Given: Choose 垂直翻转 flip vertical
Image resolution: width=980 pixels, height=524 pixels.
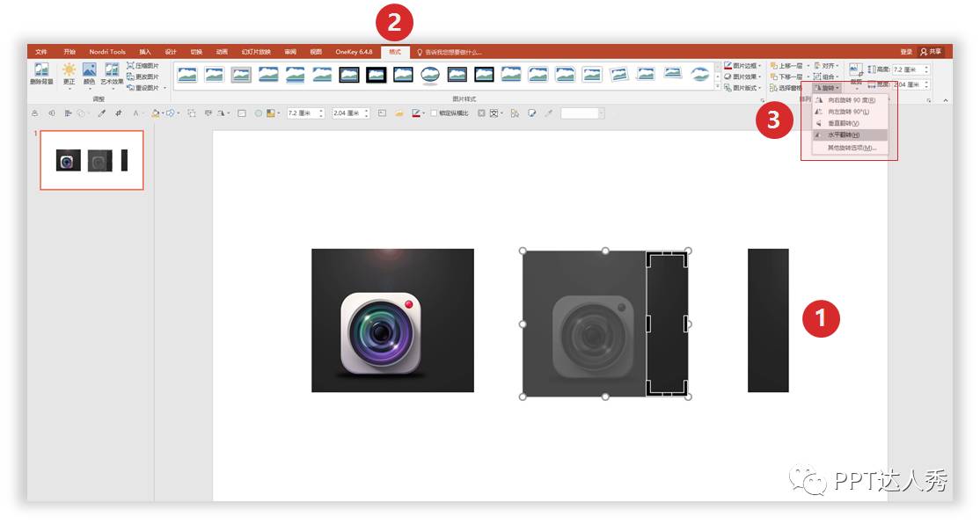Looking at the screenshot, I should 850,124.
